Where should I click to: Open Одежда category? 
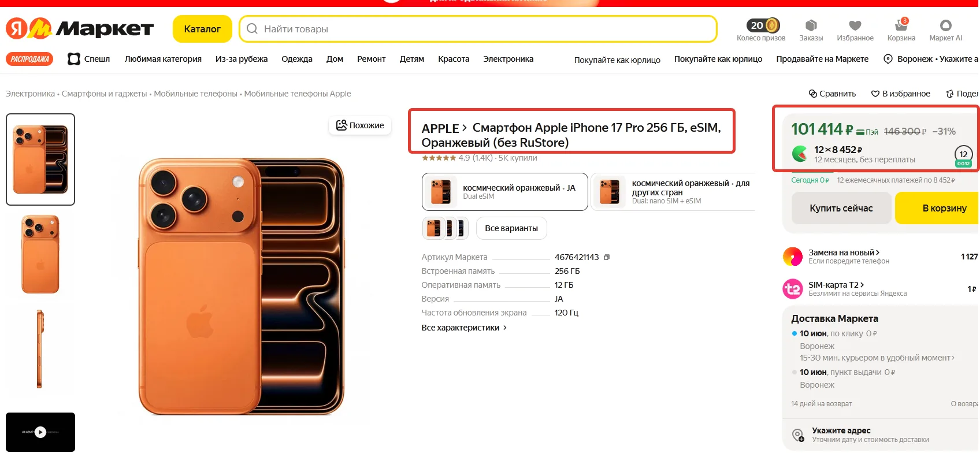pyautogui.click(x=297, y=59)
